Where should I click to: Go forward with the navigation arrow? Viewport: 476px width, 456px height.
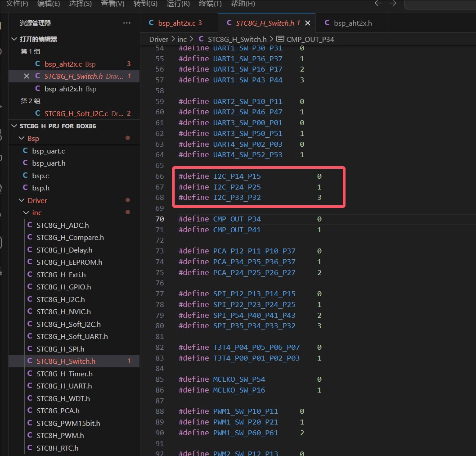pos(393,3)
